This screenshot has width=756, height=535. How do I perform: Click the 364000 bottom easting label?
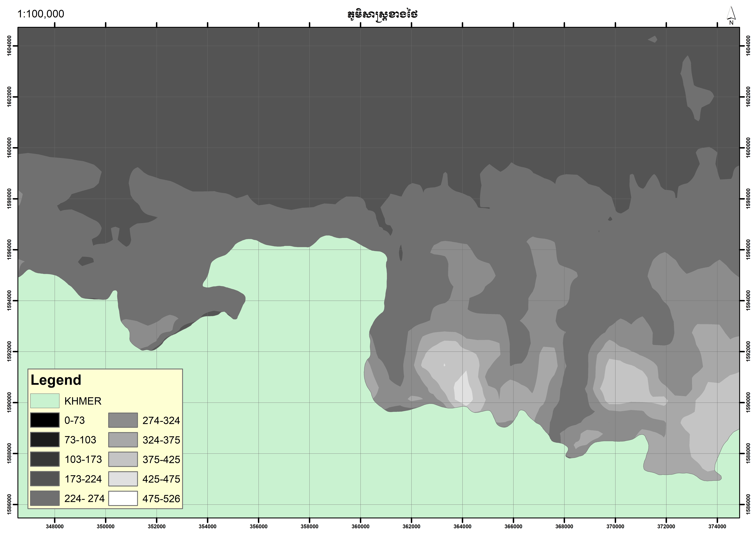click(462, 527)
